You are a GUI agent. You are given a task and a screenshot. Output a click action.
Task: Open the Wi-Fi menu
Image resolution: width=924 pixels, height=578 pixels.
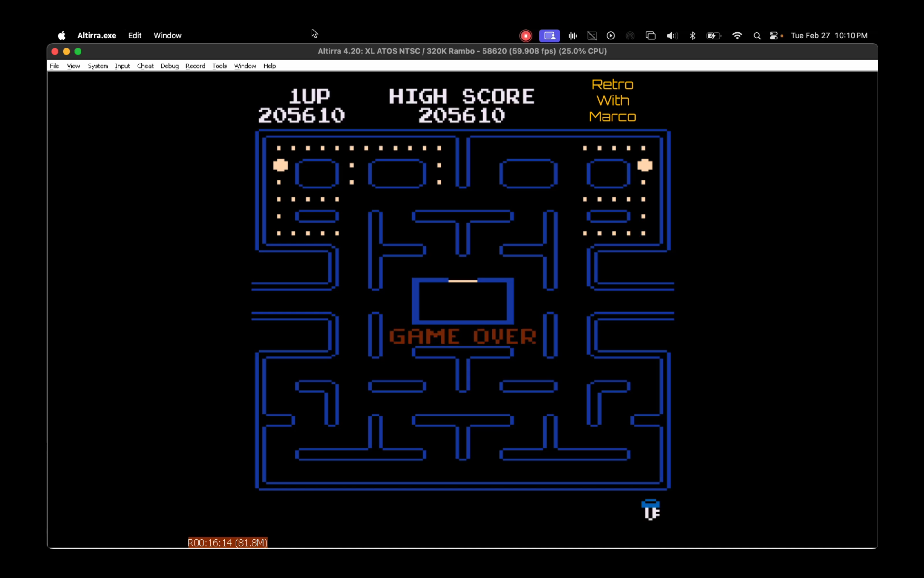click(x=737, y=36)
